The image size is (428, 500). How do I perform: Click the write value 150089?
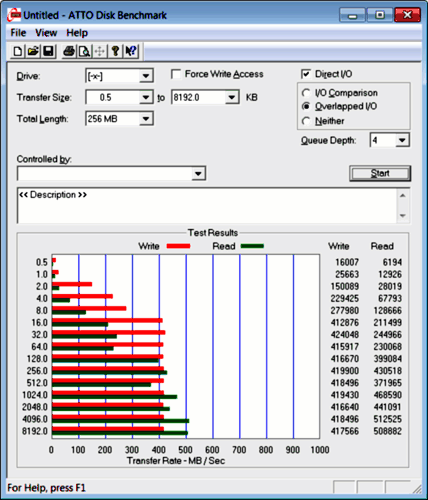click(x=345, y=286)
